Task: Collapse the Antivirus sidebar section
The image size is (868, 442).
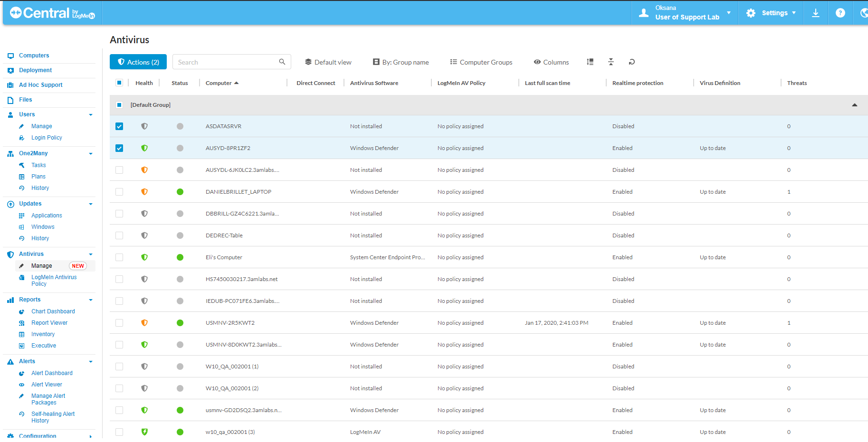Action: click(x=91, y=254)
